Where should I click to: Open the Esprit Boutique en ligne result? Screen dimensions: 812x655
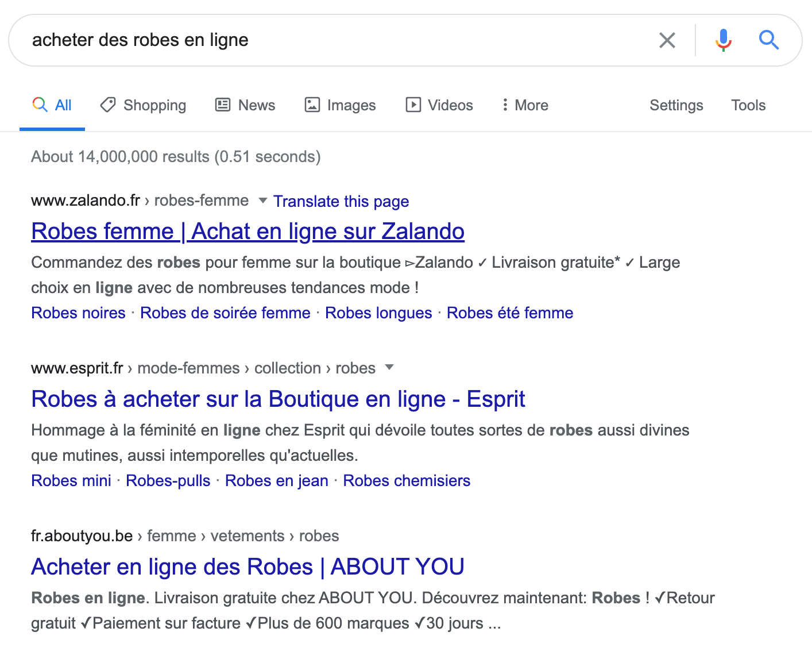point(278,399)
